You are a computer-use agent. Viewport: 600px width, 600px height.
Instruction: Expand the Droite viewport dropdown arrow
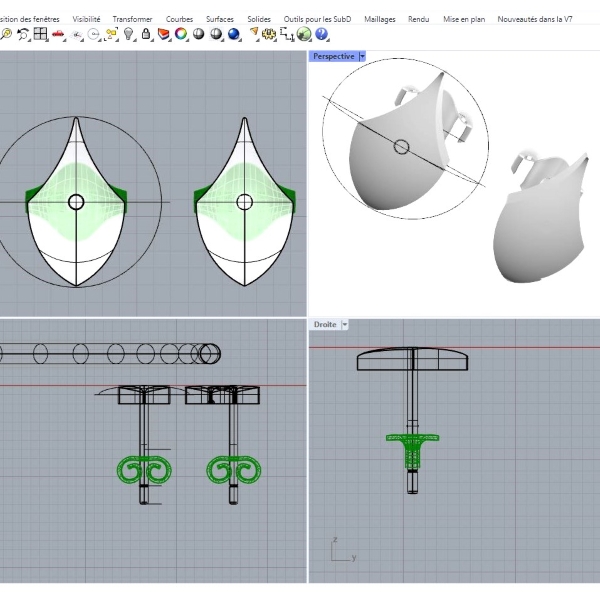(x=345, y=325)
